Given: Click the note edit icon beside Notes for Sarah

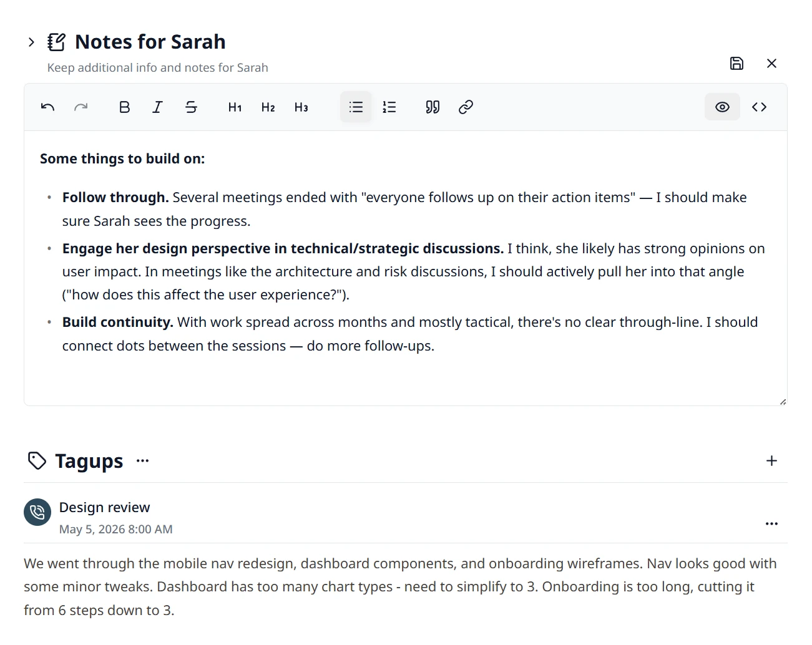Looking at the screenshot, I should pos(56,42).
